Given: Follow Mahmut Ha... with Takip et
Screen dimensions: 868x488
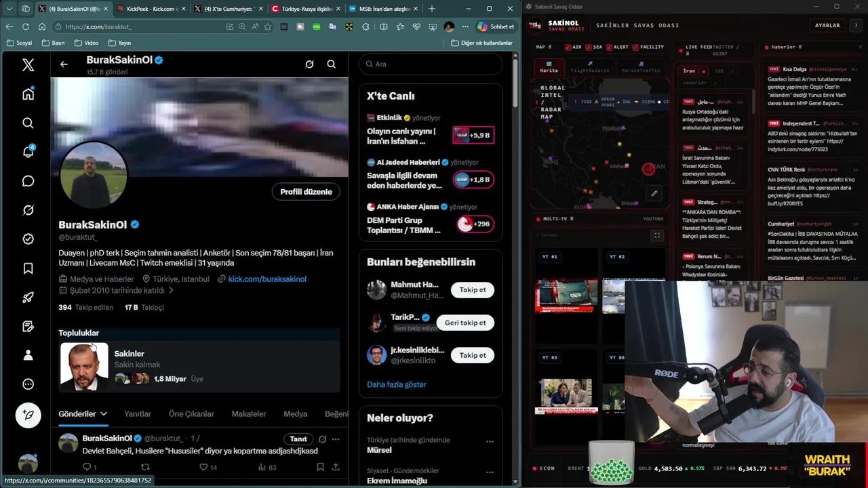Looking at the screenshot, I should pyautogui.click(x=473, y=290).
